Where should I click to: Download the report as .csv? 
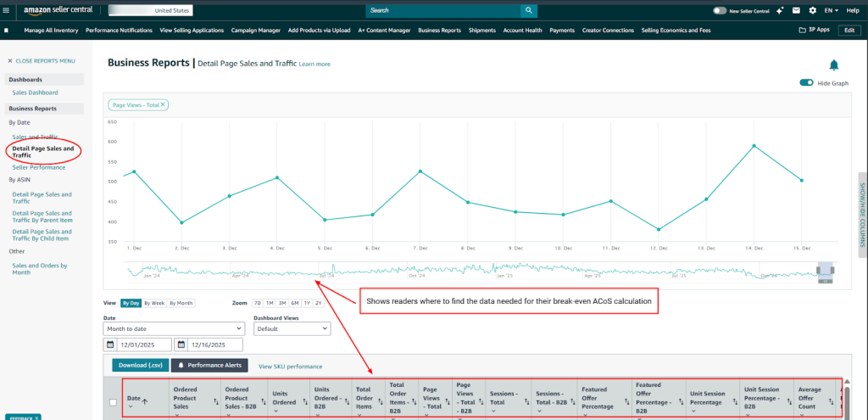click(140, 366)
